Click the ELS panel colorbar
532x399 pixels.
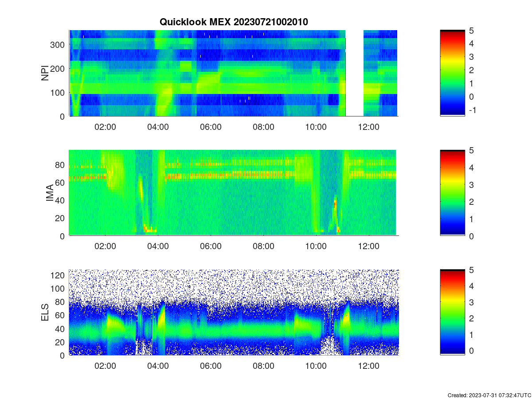coord(453,312)
